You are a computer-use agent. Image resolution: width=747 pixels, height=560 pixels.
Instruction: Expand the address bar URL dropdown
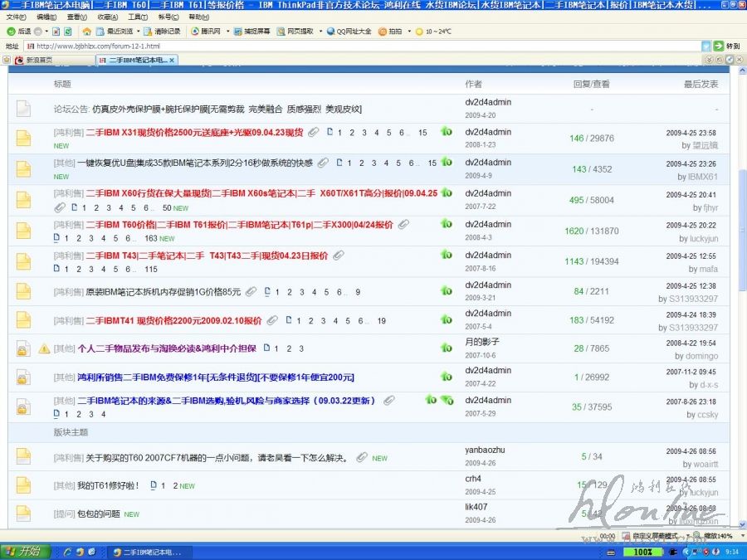(x=706, y=46)
